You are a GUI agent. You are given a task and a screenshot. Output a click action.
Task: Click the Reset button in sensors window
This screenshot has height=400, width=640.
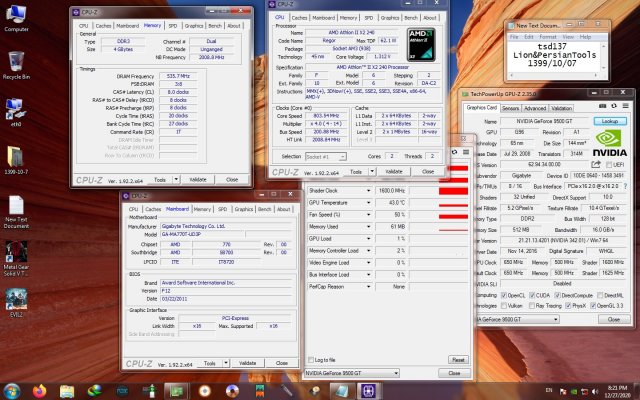457,359
